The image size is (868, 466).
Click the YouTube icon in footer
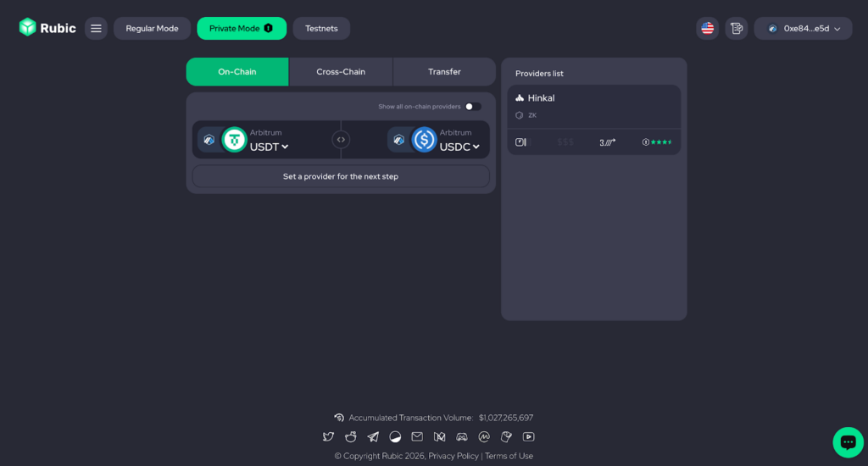point(529,437)
